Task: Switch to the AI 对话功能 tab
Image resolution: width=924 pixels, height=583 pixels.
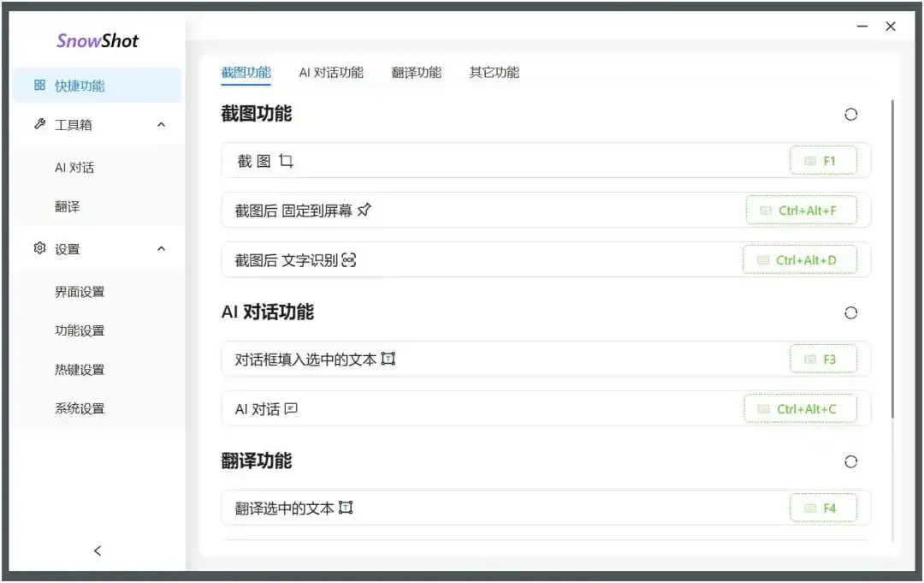Action: click(x=331, y=73)
